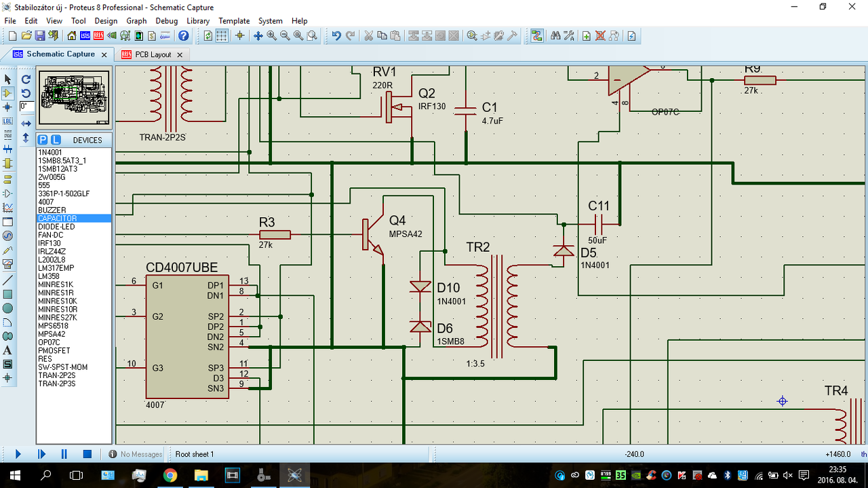Open the Windows Start menu

(x=15, y=475)
